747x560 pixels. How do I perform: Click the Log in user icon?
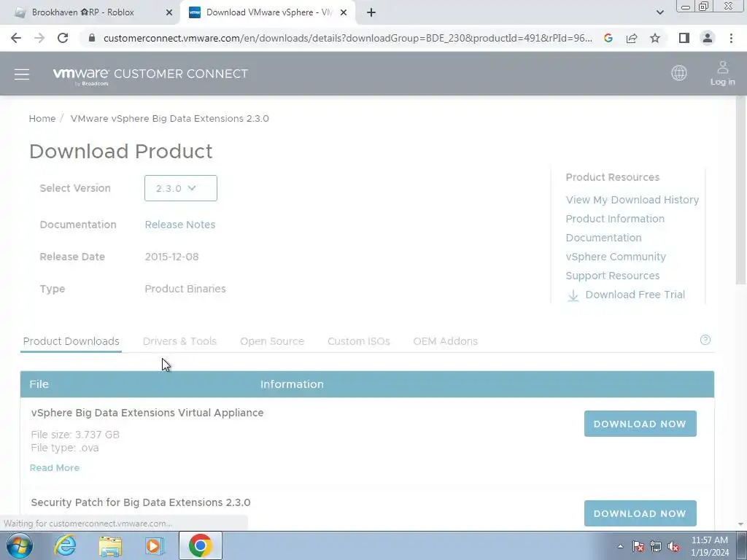click(x=723, y=74)
